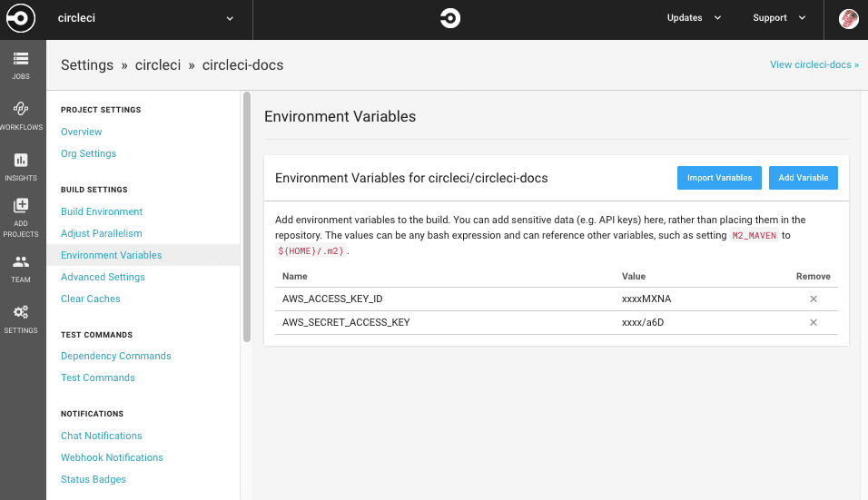Click the M2_MAVEN code snippet

click(754, 235)
